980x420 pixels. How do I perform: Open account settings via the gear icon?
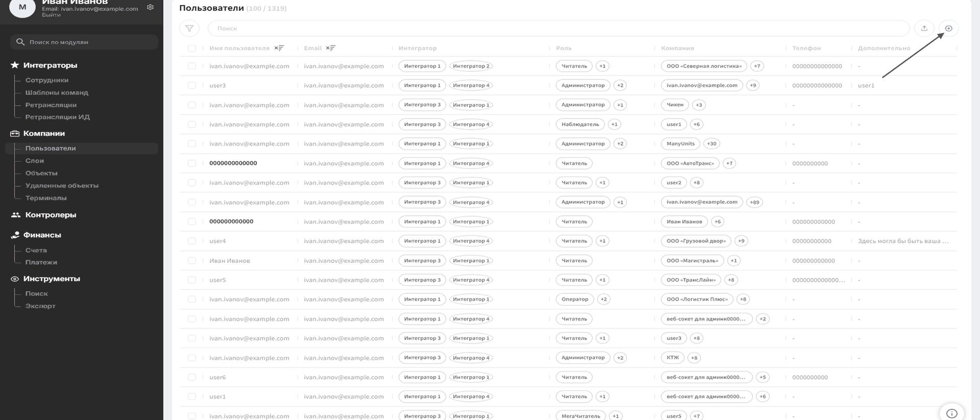click(150, 7)
